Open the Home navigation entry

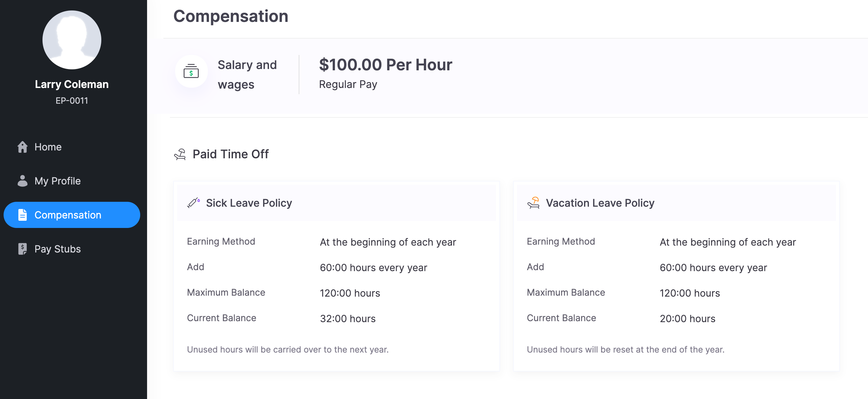click(x=48, y=147)
